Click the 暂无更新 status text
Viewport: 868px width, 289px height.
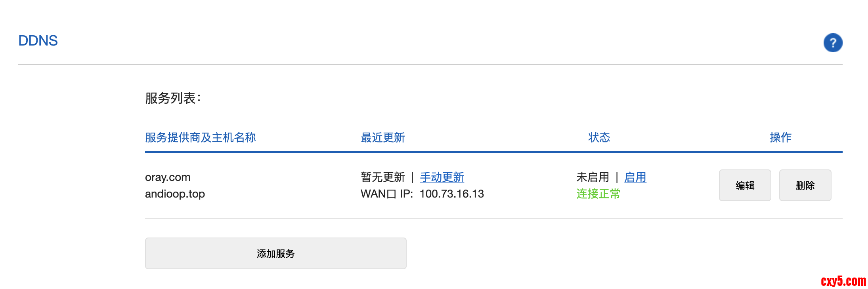coord(382,177)
